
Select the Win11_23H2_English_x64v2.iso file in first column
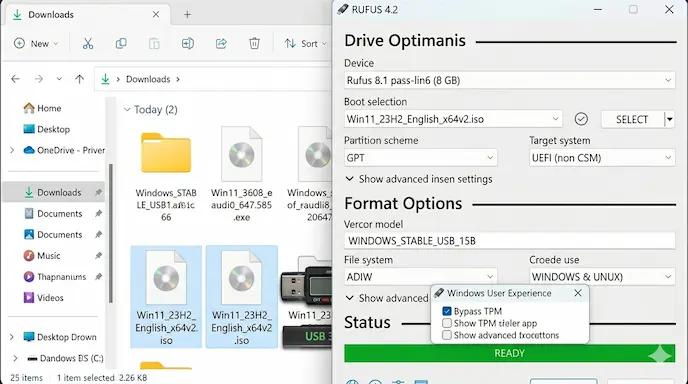pos(166,297)
